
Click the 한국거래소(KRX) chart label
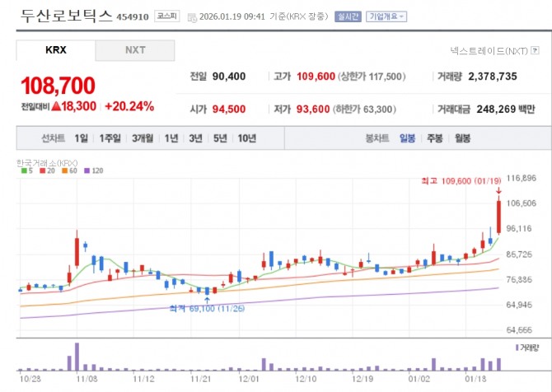47,163
